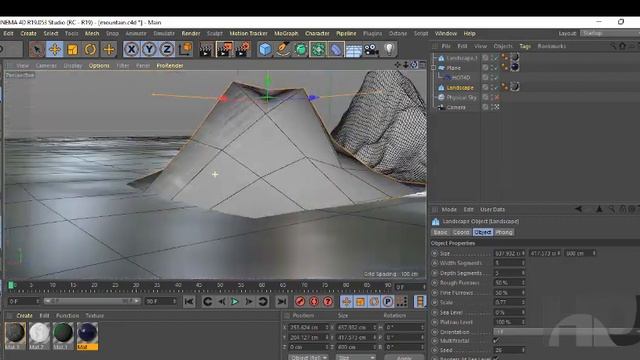The height and width of the screenshot is (360, 640).
Task: Open the Orientation dropdown
Action: (567, 332)
